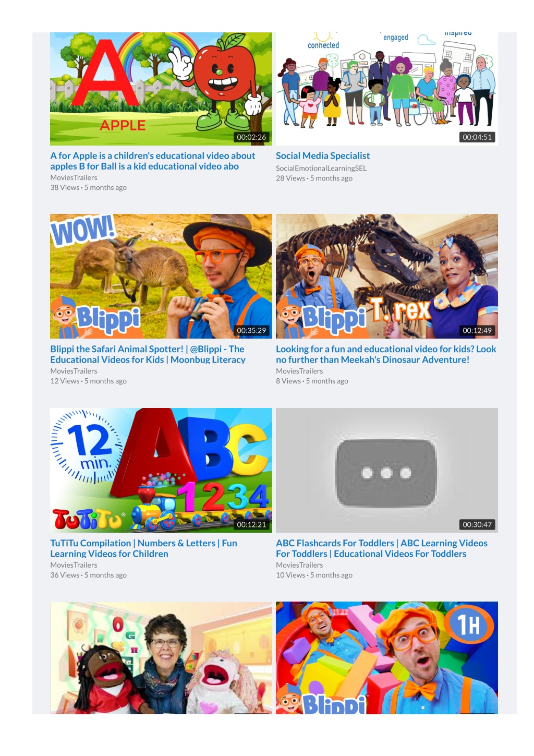The width and height of the screenshot is (534, 756).
Task: Click the 00:04:51 duration badge
Action: [477, 137]
